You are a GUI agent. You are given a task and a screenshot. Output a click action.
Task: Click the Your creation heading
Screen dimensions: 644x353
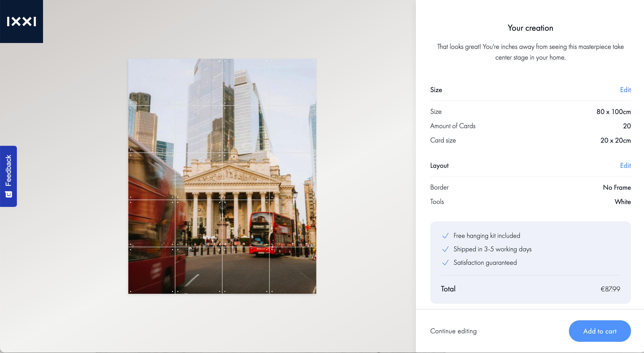530,28
